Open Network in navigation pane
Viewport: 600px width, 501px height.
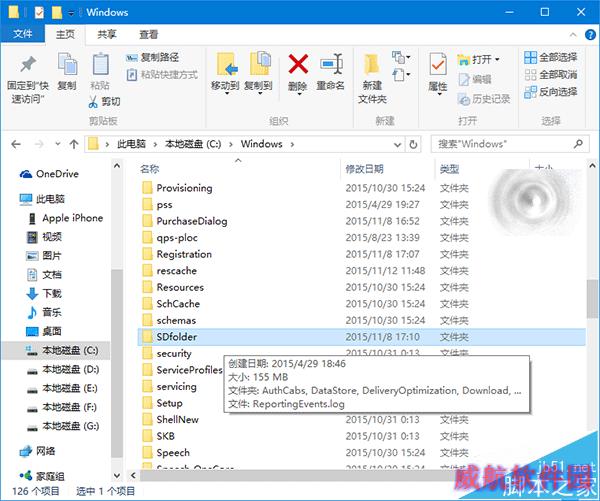[37, 451]
